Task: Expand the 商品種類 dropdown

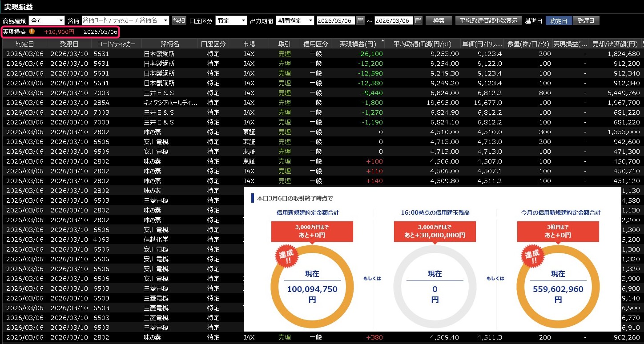Action: tap(60, 20)
